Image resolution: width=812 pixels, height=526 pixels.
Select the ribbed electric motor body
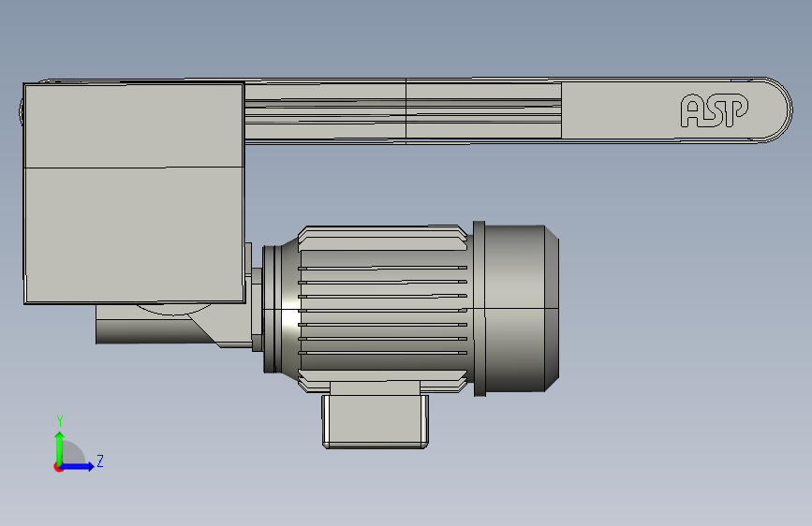(x=383, y=309)
